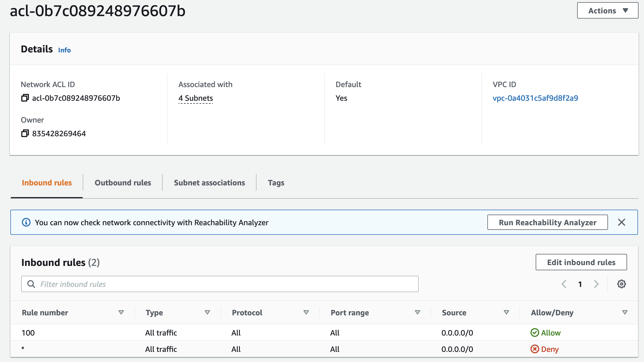
Task: Open the Subnet associations tab
Action: point(209,183)
